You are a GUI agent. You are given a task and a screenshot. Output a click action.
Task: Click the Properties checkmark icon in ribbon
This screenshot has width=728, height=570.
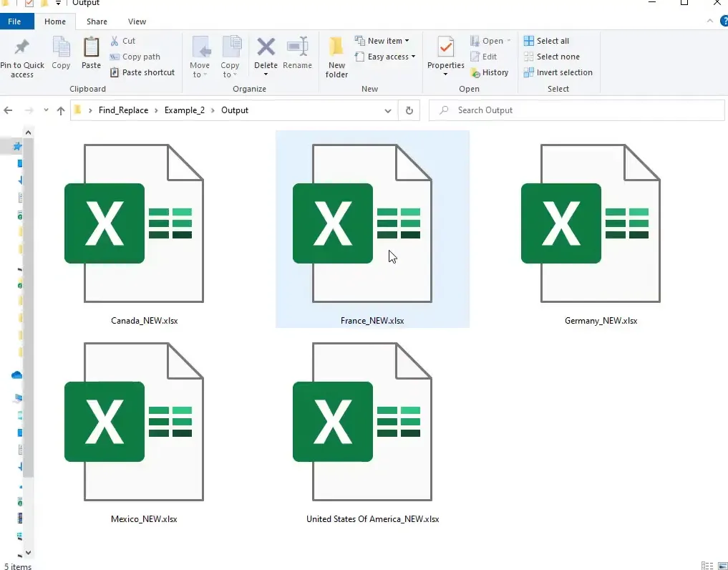click(x=446, y=47)
